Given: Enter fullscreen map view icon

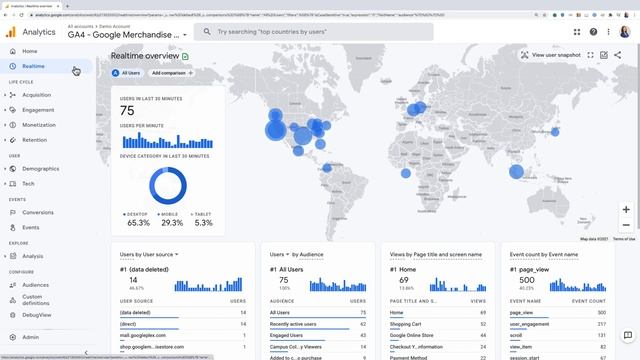Looking at the screenshot, I should [590, 55].
